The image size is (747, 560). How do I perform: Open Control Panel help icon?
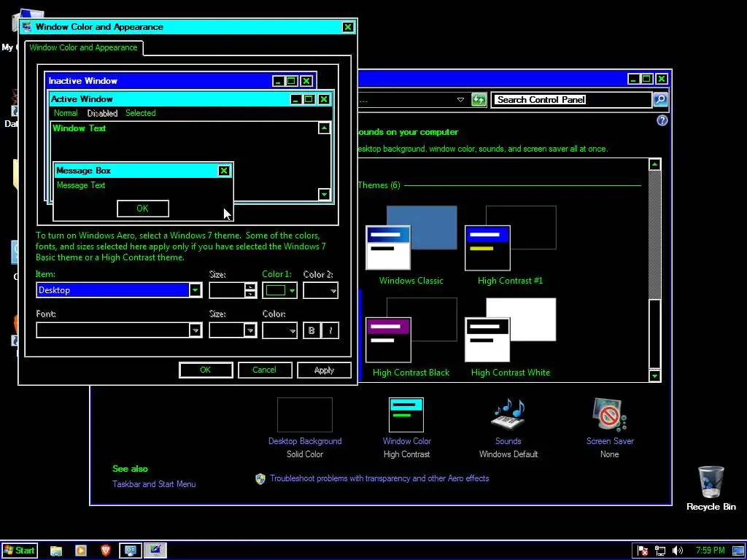(x=662, y=120)
